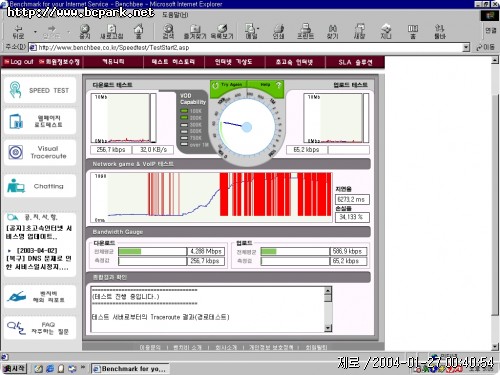This screenshot has width=500, height=375.
Task: Click the page vertical scrollbar down arrow
Action: [495, 347]
